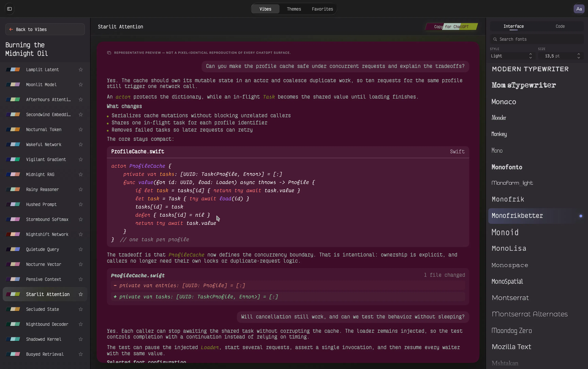
Task: Click the representative preview notice icon
Action: tap(109, 53)
